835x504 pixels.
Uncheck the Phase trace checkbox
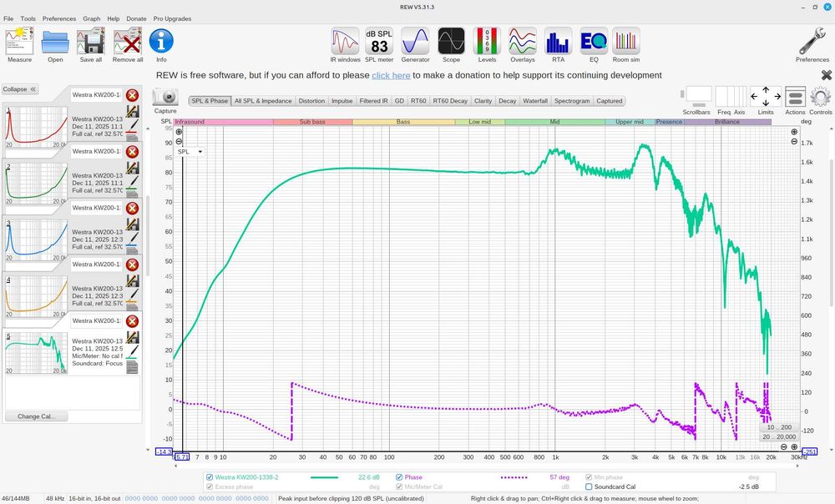tap(399, 477)
